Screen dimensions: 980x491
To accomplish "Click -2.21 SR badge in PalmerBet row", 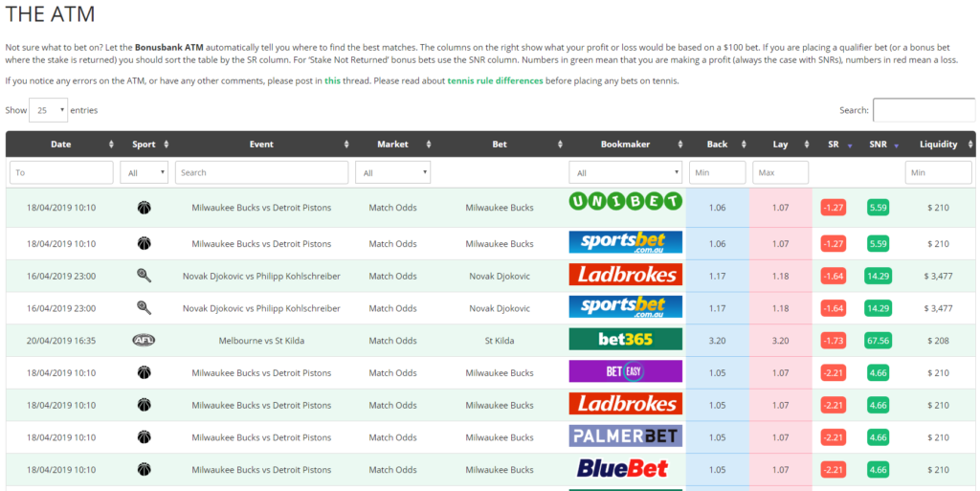I will coord(834,437).
